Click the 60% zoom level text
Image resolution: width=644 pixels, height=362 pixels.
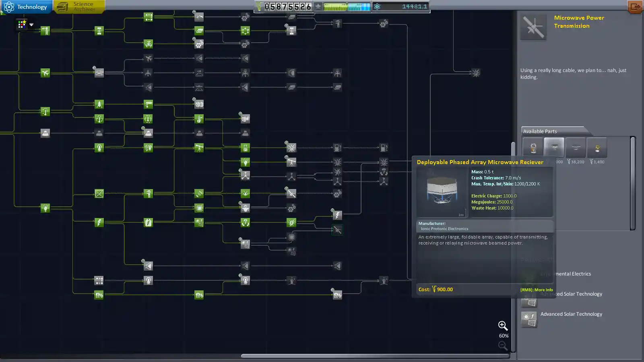[x=504, y=336]
